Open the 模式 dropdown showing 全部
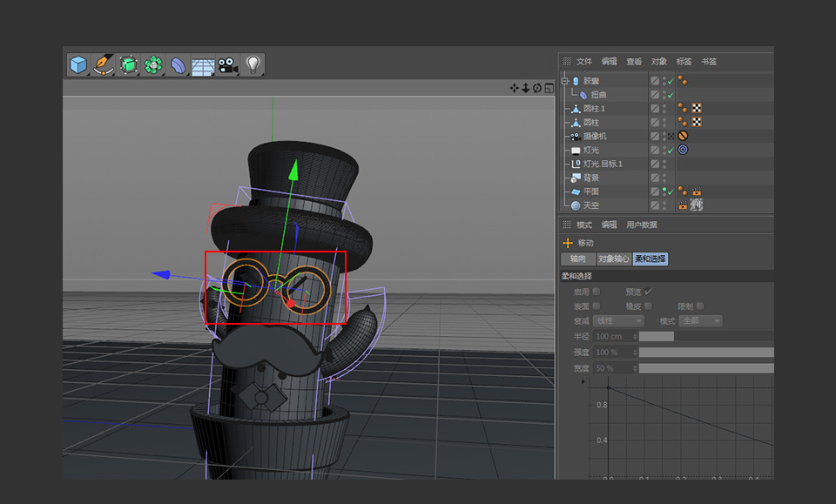The image size is (836, 504). pyautogui.click(x=698, y=319)
